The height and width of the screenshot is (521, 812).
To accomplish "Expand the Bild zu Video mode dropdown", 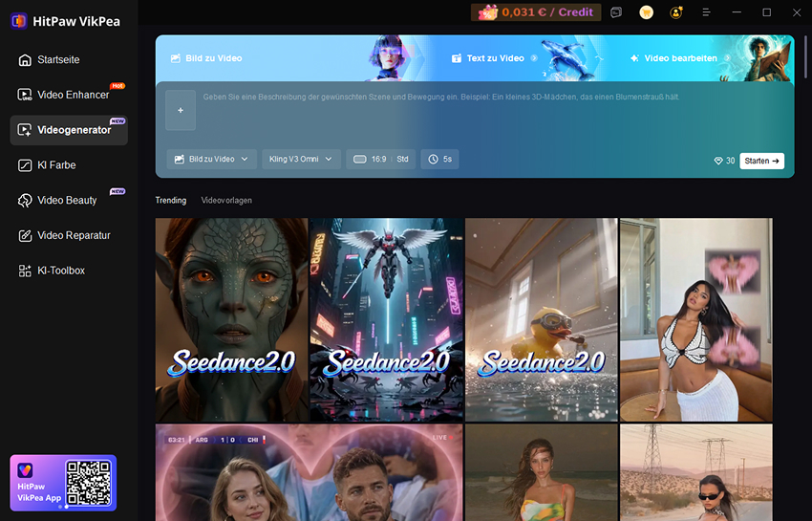I will coord(211,159).
